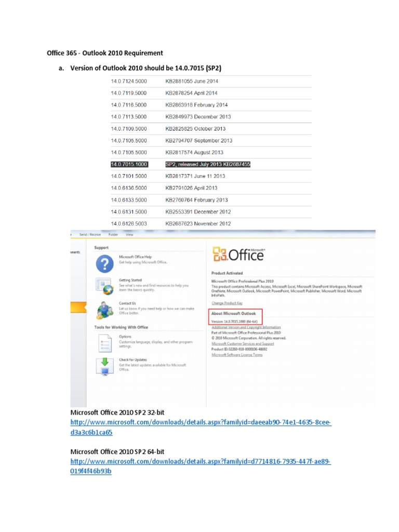This screenshot has width=399, height=532.
Task: Open the Office 2010 SP2 64-bit download link
Action: pos(200,466)
